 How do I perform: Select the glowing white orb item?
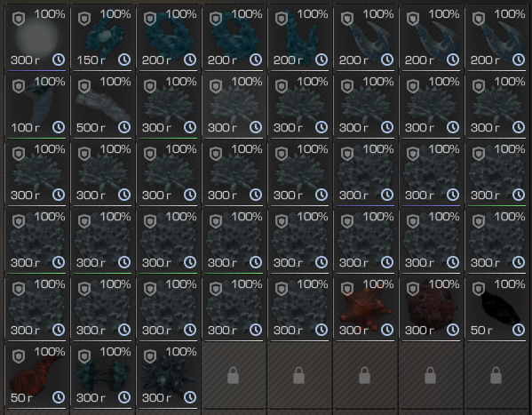click(x=36, y=37)
